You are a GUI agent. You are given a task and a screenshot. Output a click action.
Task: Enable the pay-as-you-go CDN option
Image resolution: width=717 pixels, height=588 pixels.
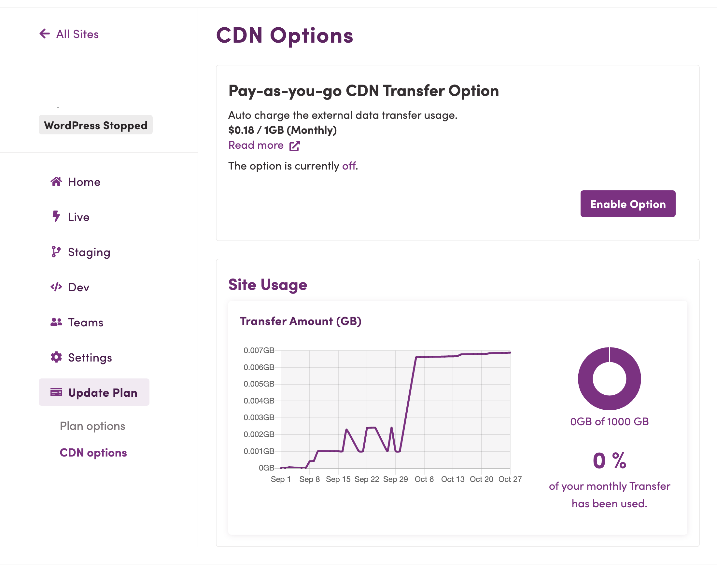[628, 204]
